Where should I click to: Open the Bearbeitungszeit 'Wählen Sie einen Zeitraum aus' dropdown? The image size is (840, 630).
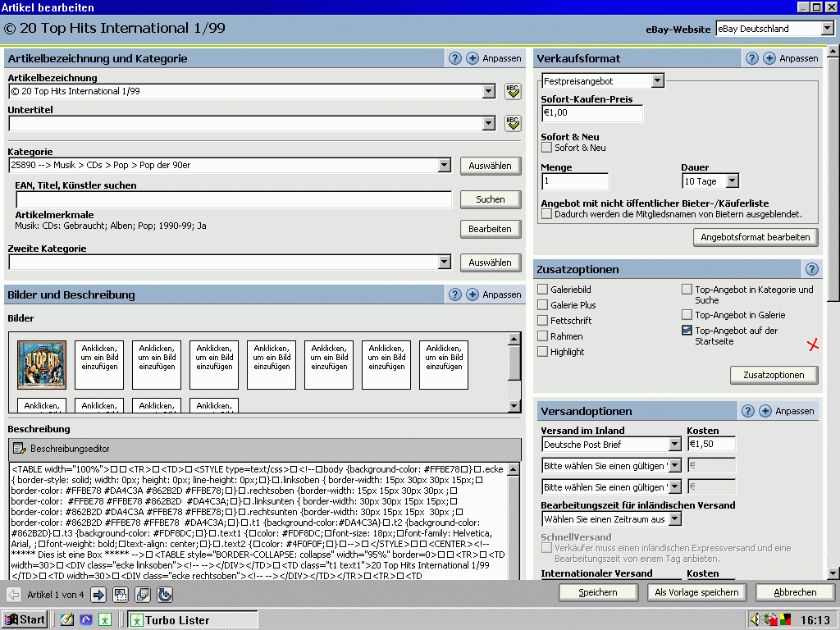click(x=675, y=518)
